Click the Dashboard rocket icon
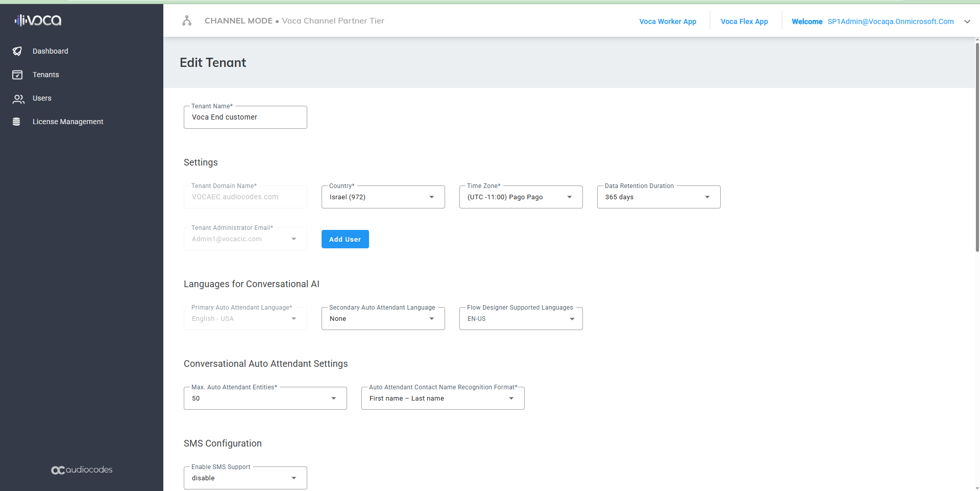 pyautogui.click(x=17, y=51)
